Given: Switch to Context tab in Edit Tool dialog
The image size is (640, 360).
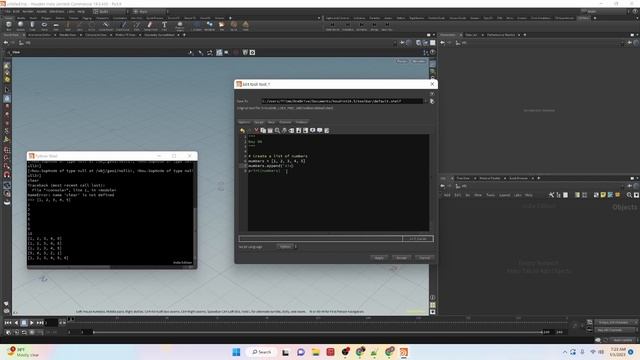Looking at the screenshot, I should (285, 122).
